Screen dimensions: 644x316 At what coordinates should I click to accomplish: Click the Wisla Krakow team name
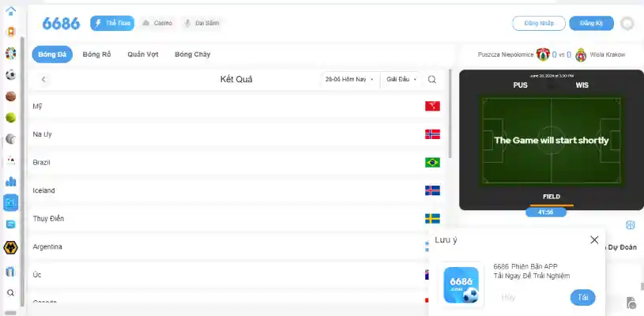tap(608, 55)
